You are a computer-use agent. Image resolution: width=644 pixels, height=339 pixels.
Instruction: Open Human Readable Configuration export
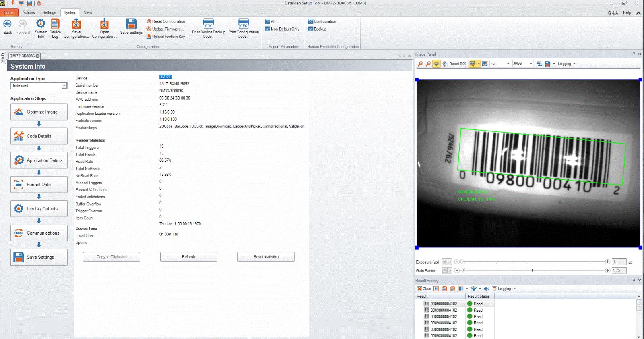click(x=322, y=21)
